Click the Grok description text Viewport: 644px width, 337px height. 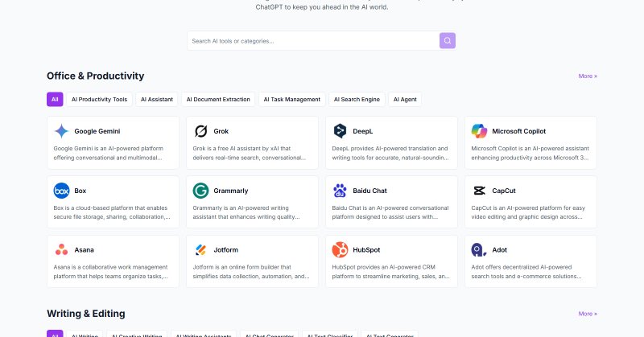pyautogui.click(x=249, y=153)
